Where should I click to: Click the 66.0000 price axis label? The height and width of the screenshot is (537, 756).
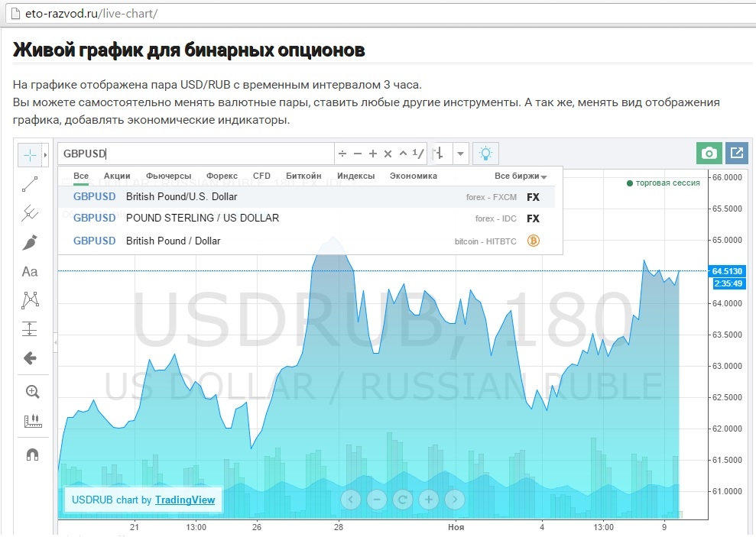tap(727, 177)
